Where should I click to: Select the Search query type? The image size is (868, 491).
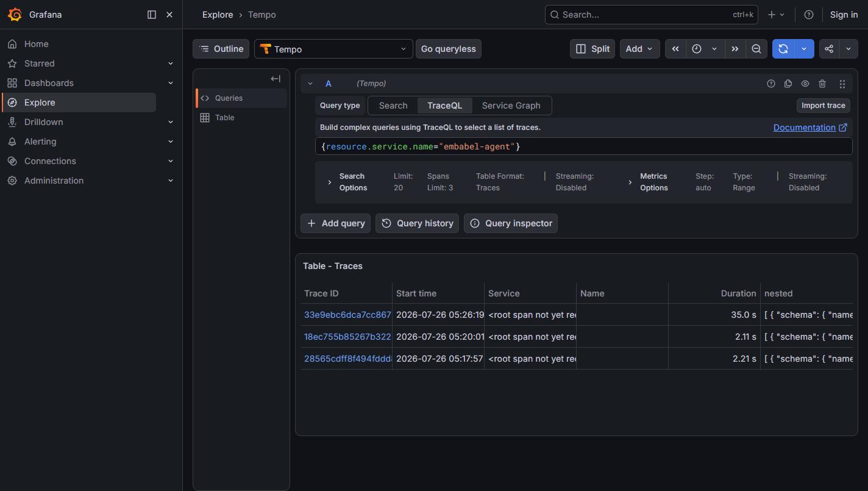click(x=393, y=106)
